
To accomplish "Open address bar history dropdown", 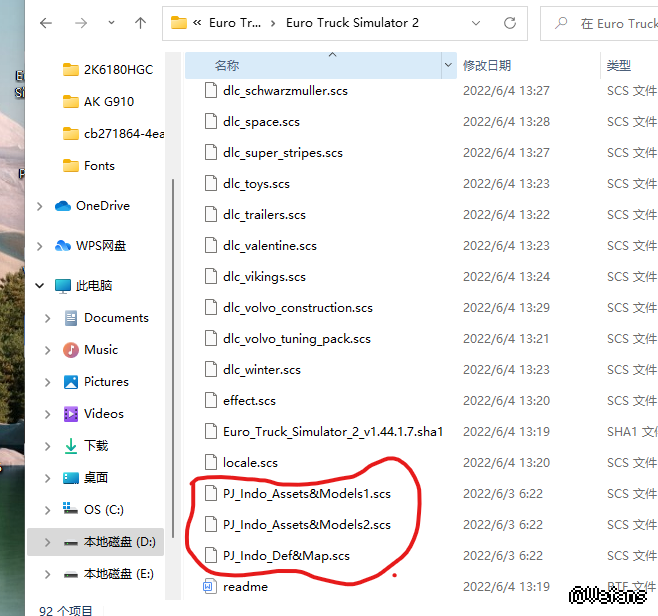I will [x=480, y=23].
